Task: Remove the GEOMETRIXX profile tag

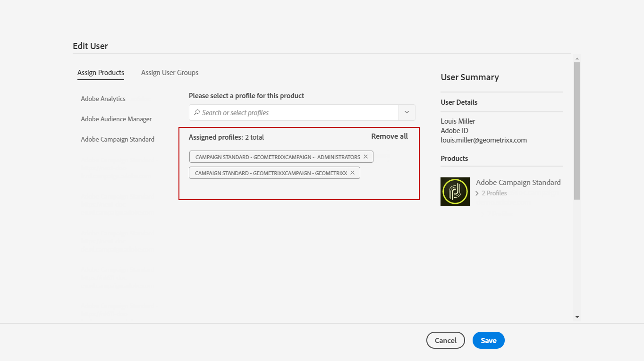Action: pyautogui.click(x=352, y=173)
